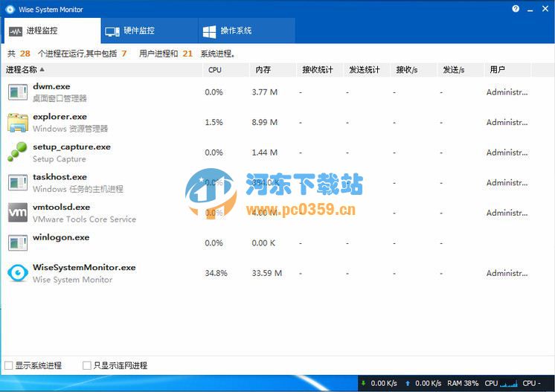Click the dwm.exe process icon
Image resolution: width=555 pixels, height=392 pixels.
pyautogui.click(x=18, y=92)
